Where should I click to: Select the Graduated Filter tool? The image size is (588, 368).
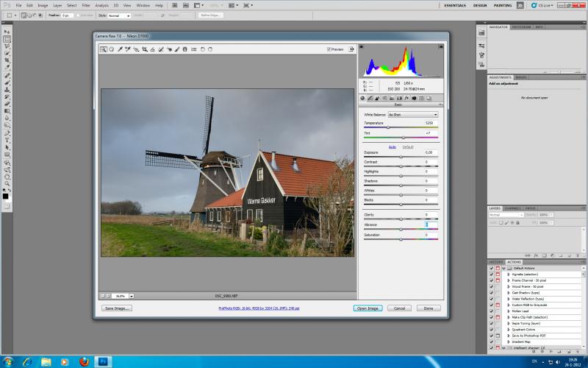(x=185, y=49)
